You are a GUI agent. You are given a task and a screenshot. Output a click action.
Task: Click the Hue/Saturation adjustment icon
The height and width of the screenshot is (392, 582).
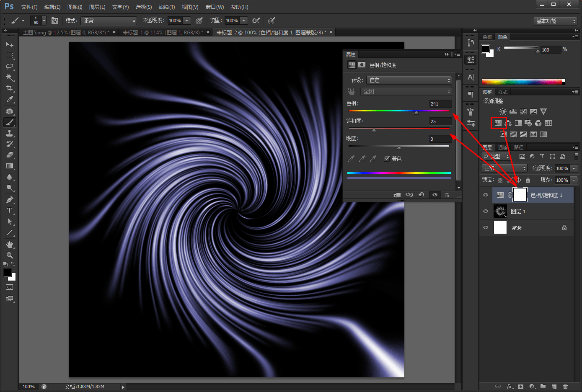coord(498,123)
